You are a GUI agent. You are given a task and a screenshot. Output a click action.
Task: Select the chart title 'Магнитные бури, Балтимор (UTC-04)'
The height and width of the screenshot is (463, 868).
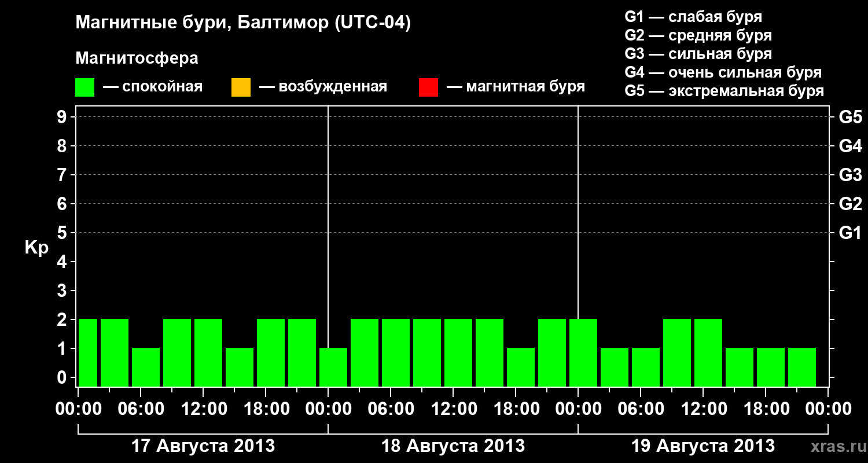pyautogui.click(x=243, y=24)
